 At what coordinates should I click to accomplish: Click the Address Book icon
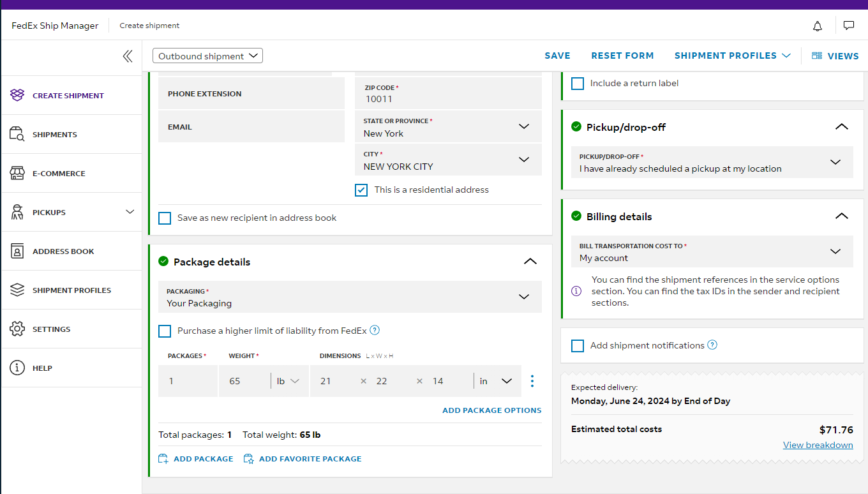point(17,251)
